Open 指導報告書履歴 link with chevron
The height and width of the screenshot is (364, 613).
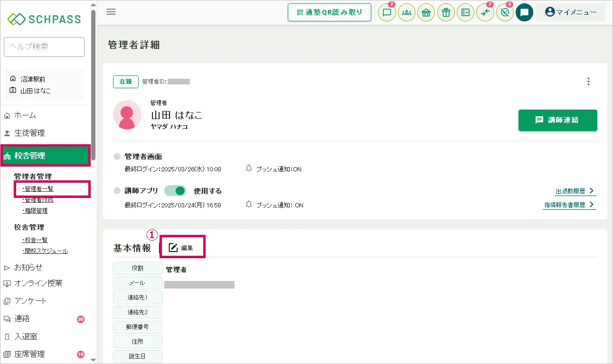coord(569,205)
